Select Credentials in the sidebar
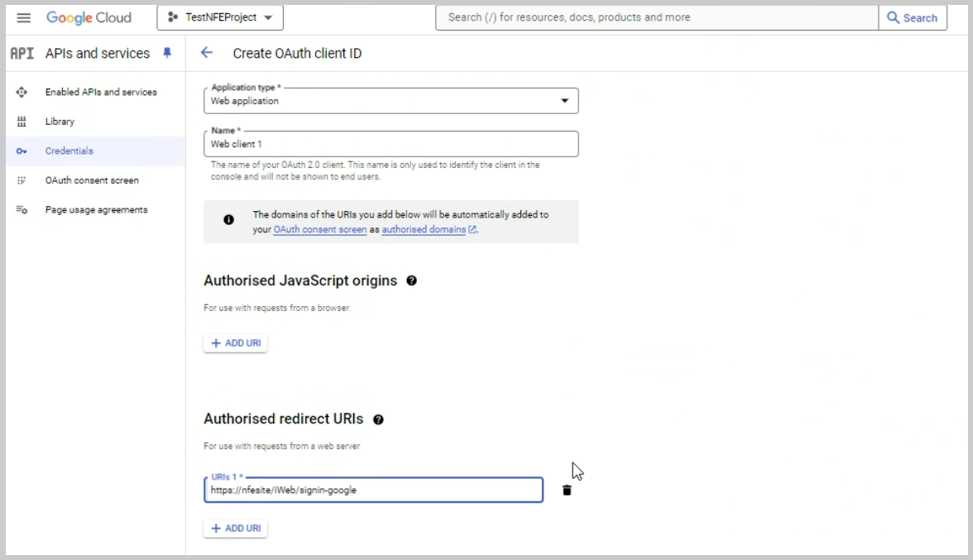 pyautogui.click(x=96, y=151)
